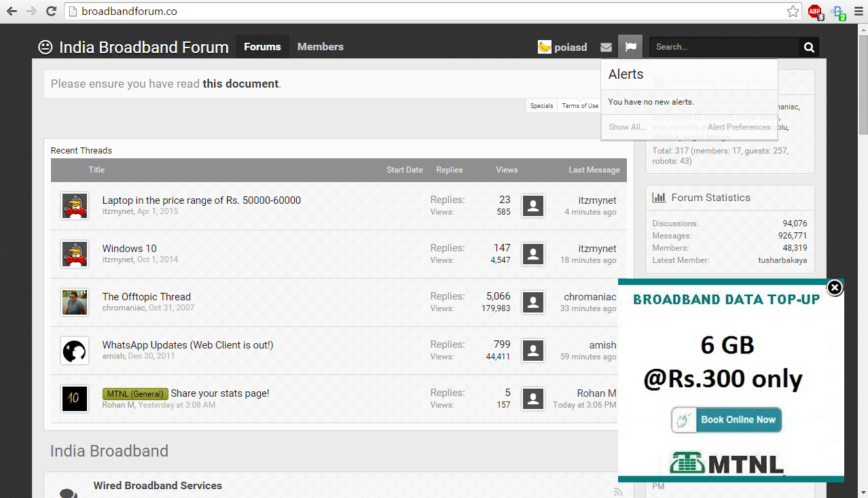Open the Forums tab
Image resolution: width=868 pixels, height=498 pixels.
point(262,47)
